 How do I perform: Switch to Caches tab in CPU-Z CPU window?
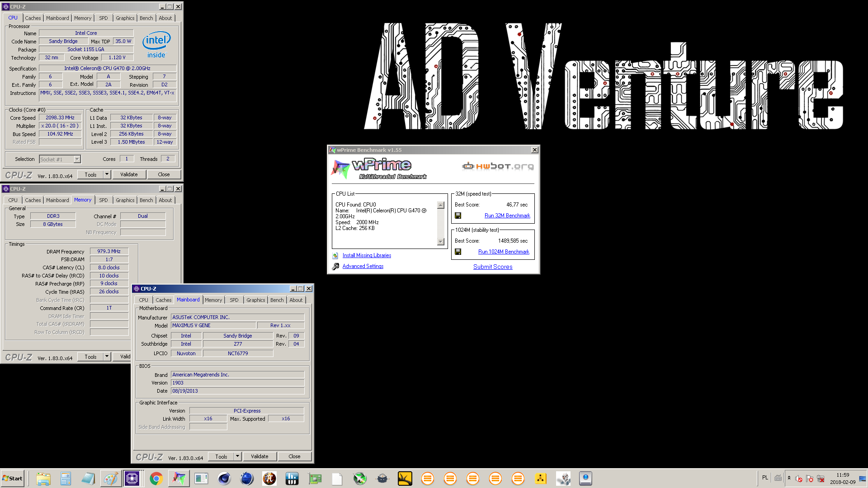click(x=33, y=18)
